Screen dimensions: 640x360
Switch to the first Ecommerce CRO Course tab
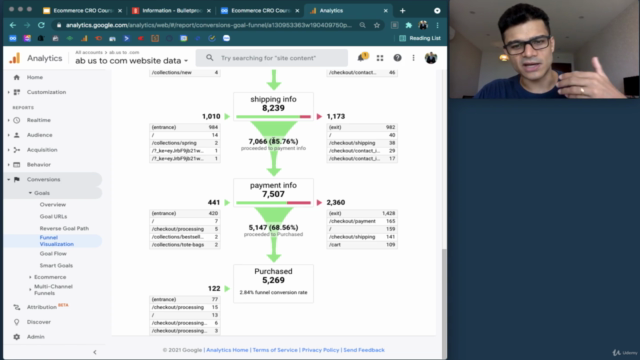[x=83, y=11]
